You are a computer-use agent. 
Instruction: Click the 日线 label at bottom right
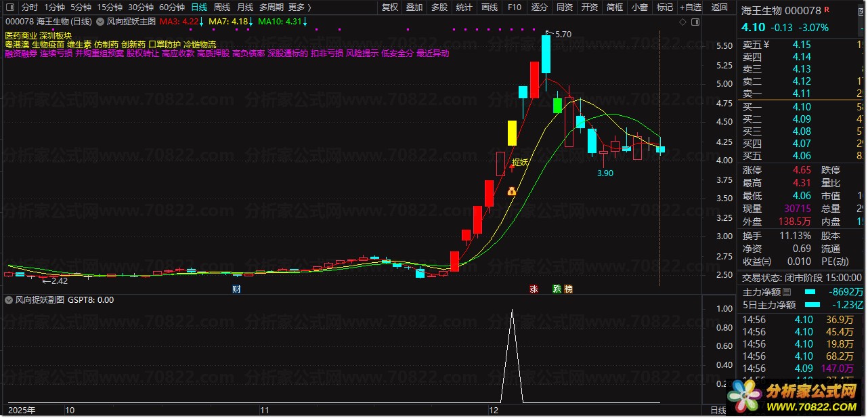(x=718, y=411)
